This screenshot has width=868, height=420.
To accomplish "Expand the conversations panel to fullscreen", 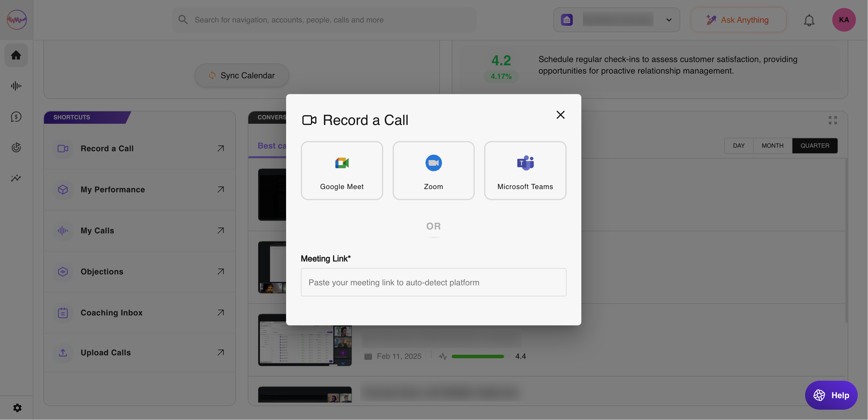I will (x=833, y=120).
